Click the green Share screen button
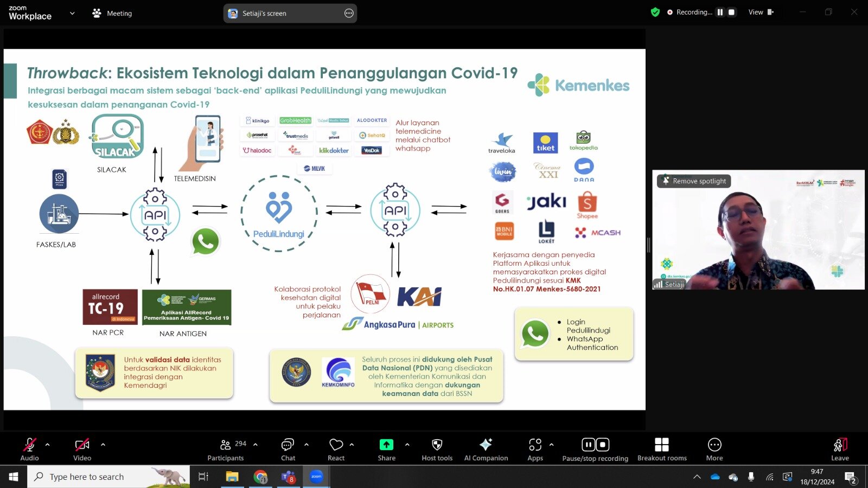 coord(386,445)
